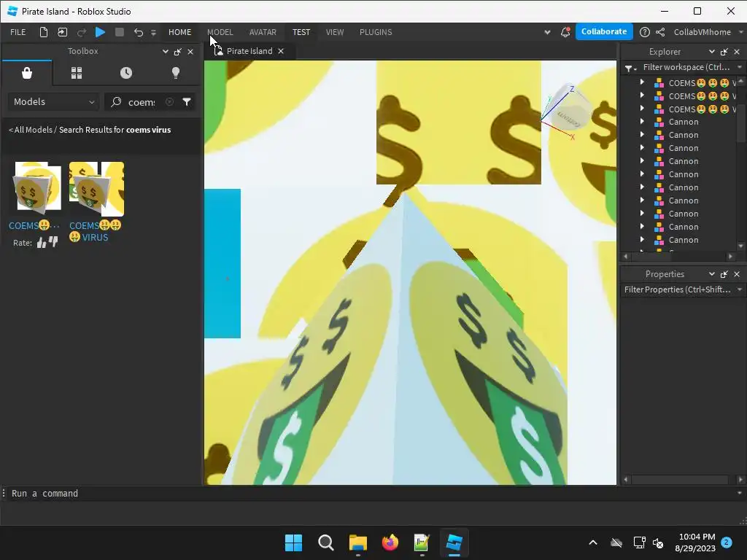Screen dimensions: 747x560
Task: Expand the first COEMS tree item
Action: (642, 82)
